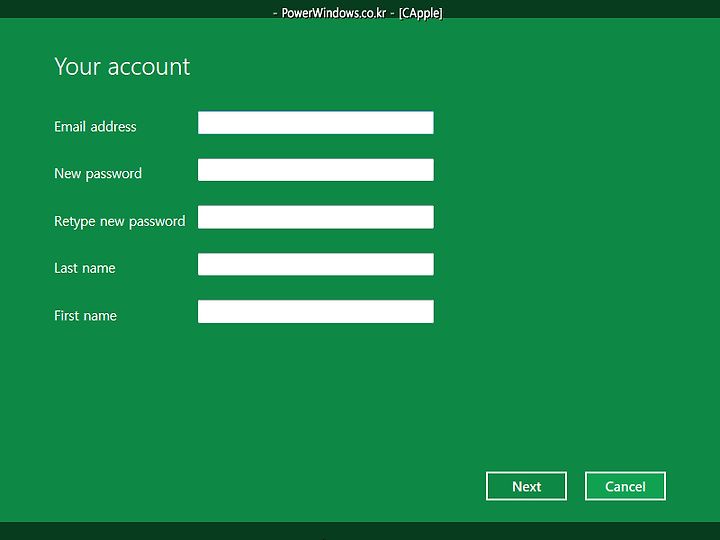Select the Retype new password field
This screenshot has height=540, width=720.
(315, 217)
